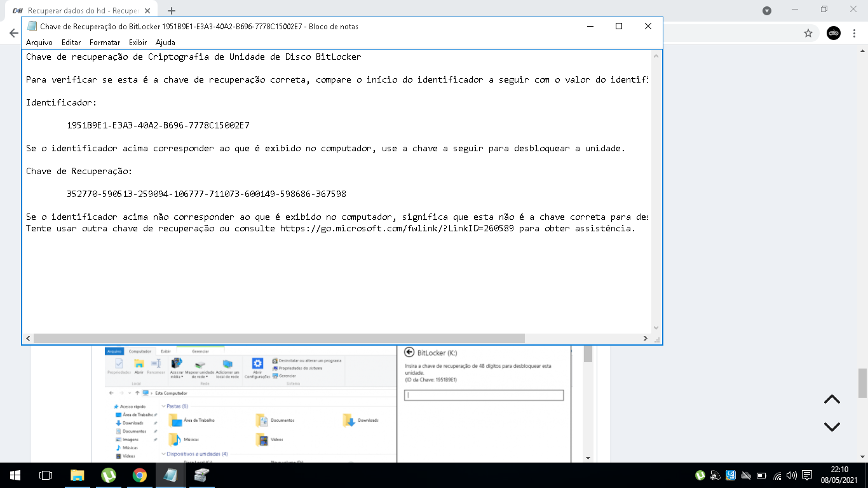Click the browser page scrollbar thumb
Image resolution: width=868 pixels, height=488 pixels.
click(863, 383)
